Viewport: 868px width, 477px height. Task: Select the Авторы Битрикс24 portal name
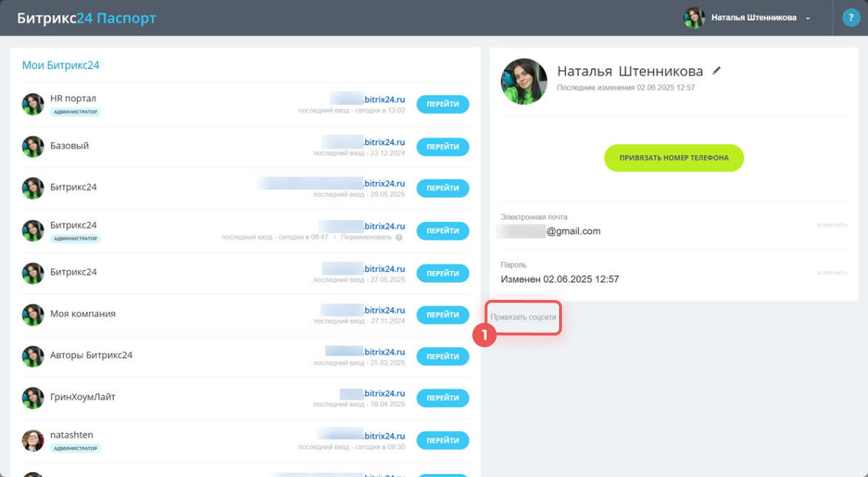(x=91, y=355)
